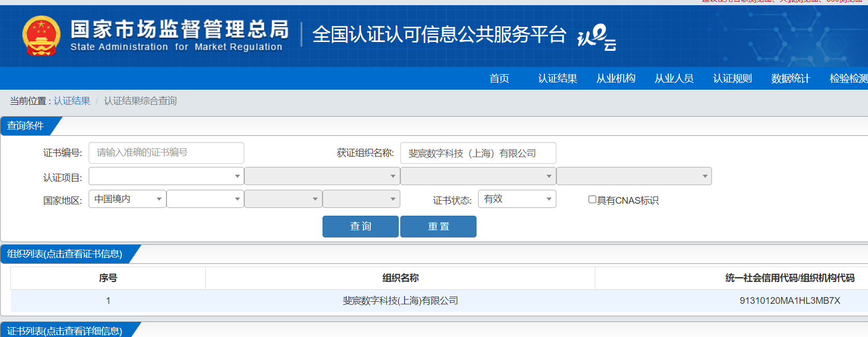
Task: Click the 统一社会信用代码/组织机构代码 column header
Action: click(790, 278)
